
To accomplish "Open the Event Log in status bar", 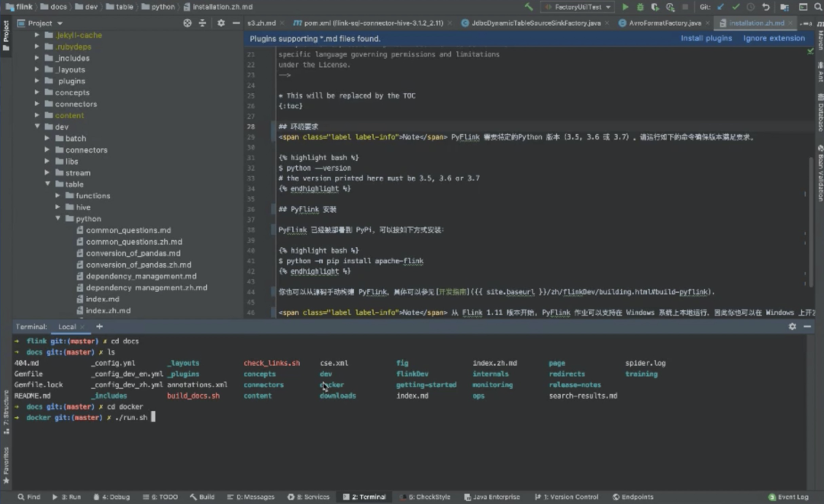I will [788, 496].
